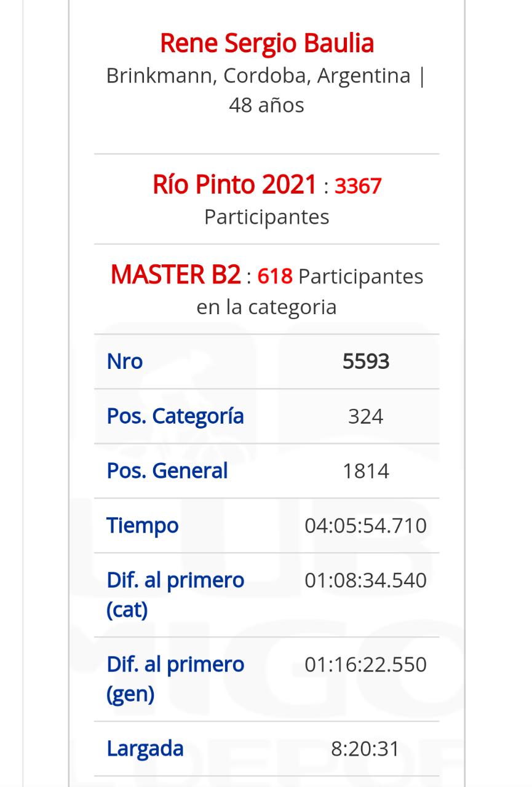The image size is (532, 787).
Task: Click the Pos. General label
Action: click(167, 471)
